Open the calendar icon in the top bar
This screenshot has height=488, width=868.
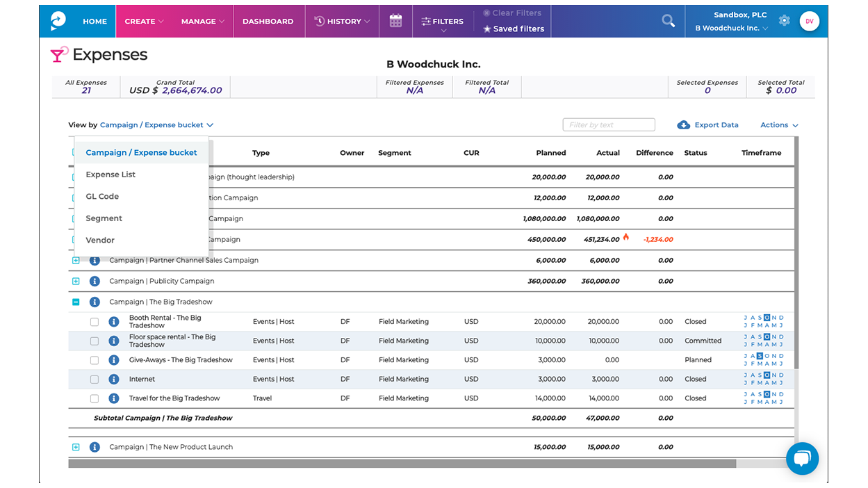[395, 21]
